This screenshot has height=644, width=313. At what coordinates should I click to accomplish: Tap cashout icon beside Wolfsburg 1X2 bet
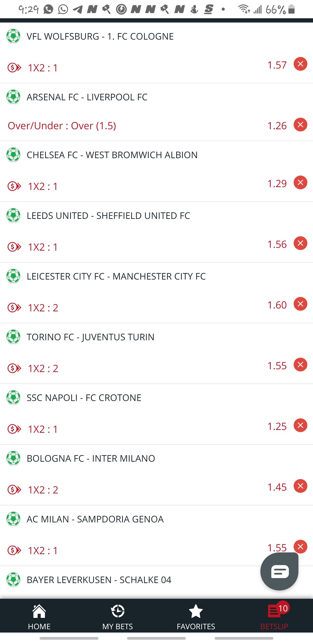tap(14, 68)
